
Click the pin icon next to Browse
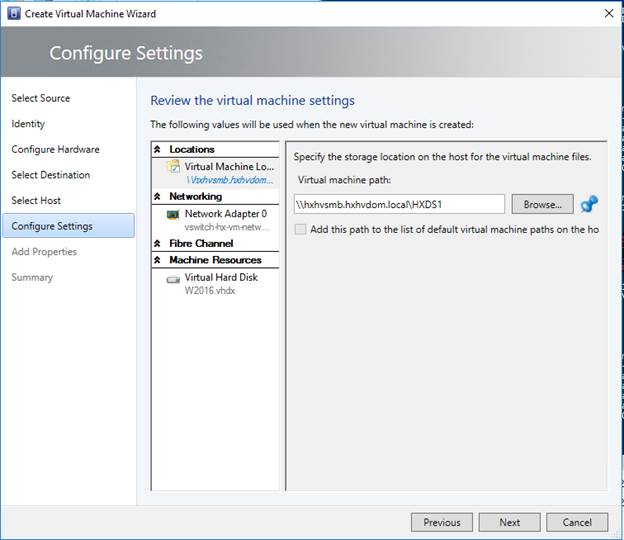(x=589, y=204)
